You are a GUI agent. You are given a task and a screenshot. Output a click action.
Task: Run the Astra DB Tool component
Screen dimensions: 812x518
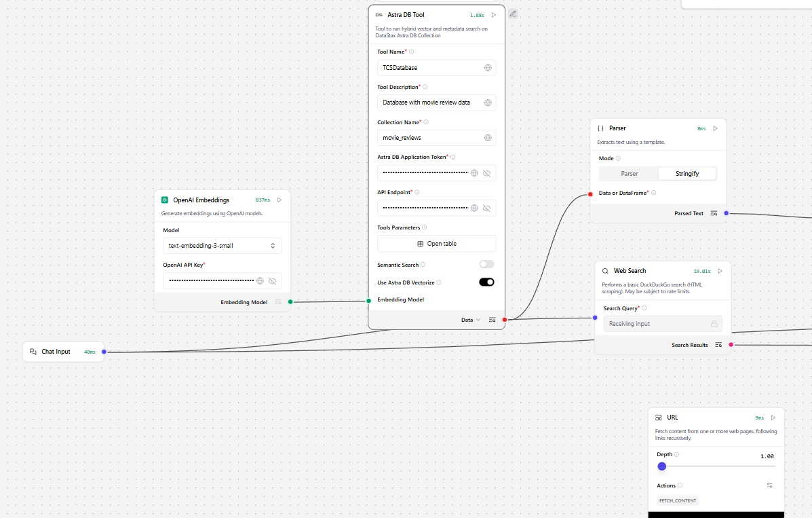point(494,15)
